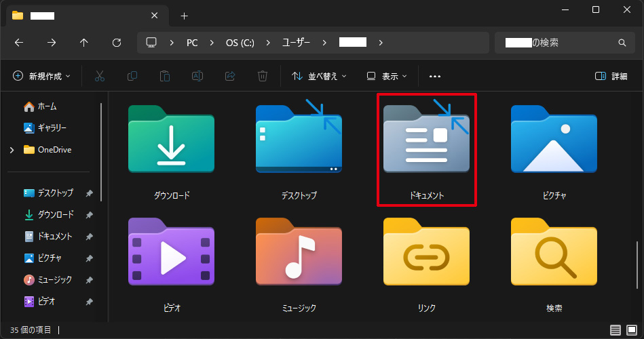The width and height of the screenshot is (644, 339).
Task: Click the pin icon beside ダウンロード
Action: point(89,215)
